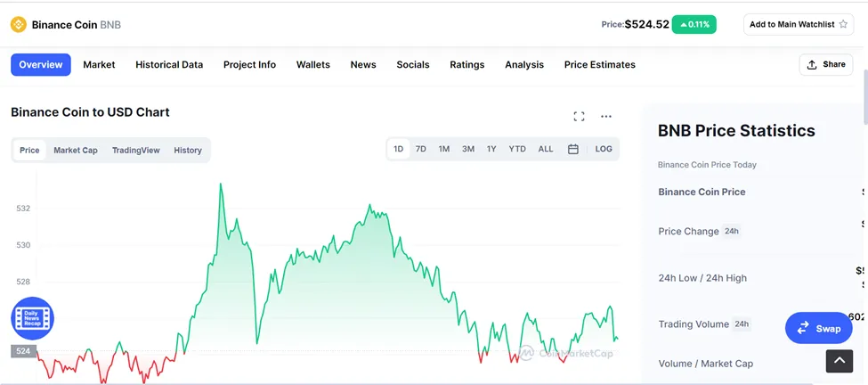Click the 528 axis label on chart
The width and height of the screenshot is (868, 385).
coord(23,282)
